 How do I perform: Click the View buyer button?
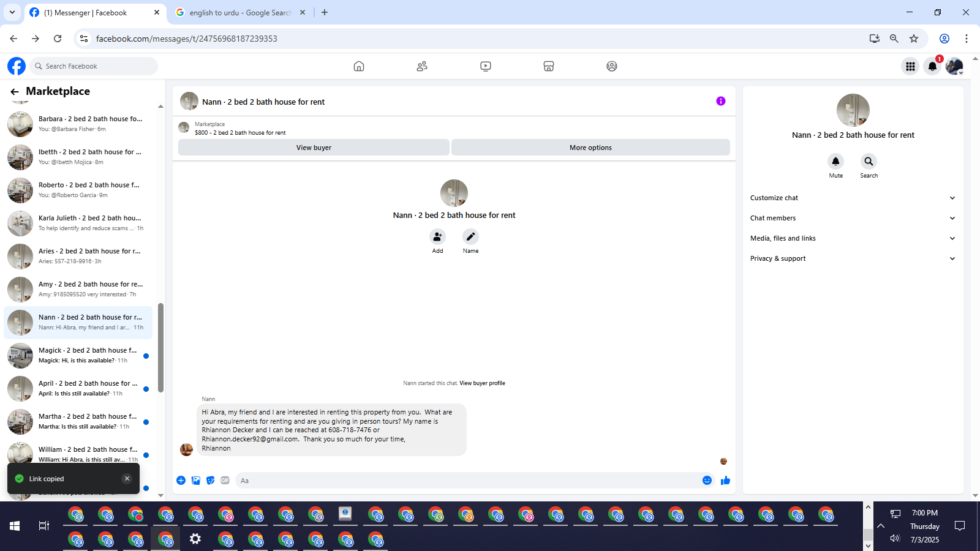[314, 148]
